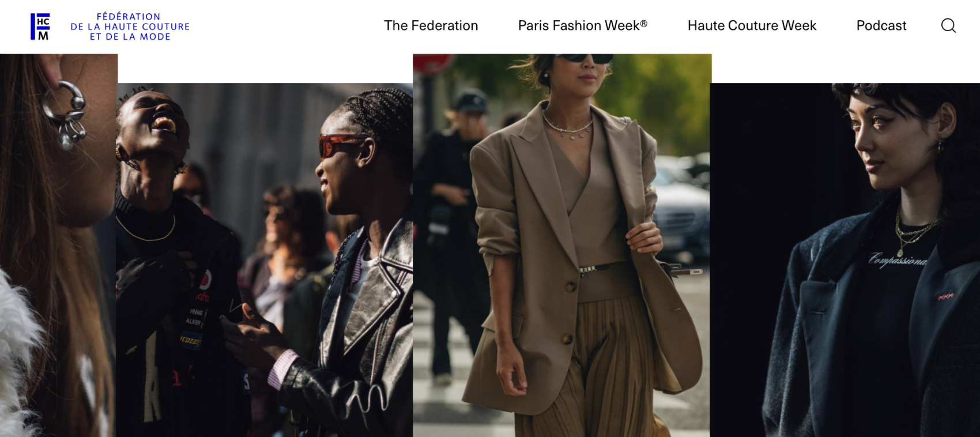The image size is (980, 437).
Task: Go to the Podcast page
Action: 881,25
